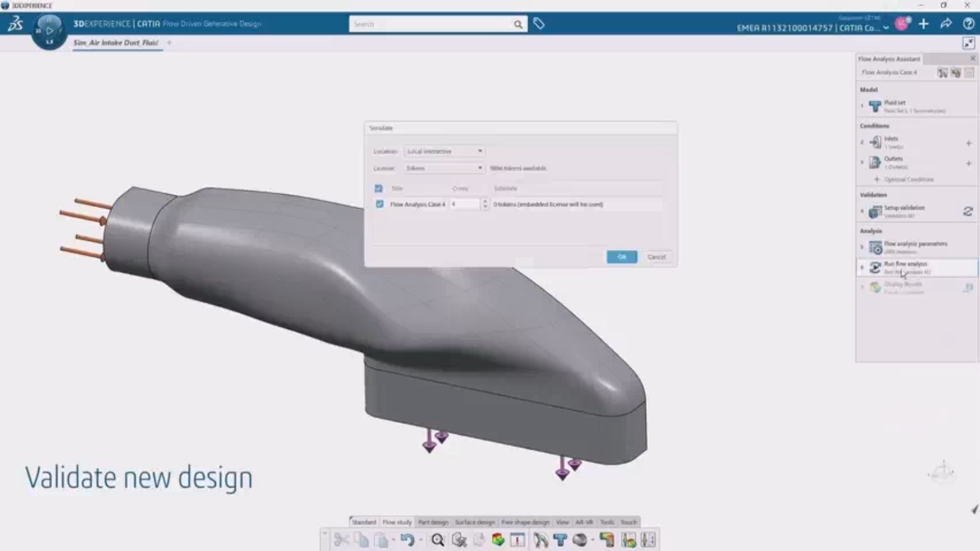Click the Fluid set icon in assistant
The height and width of the screenshot is (551, 980).
click(875, 106)
